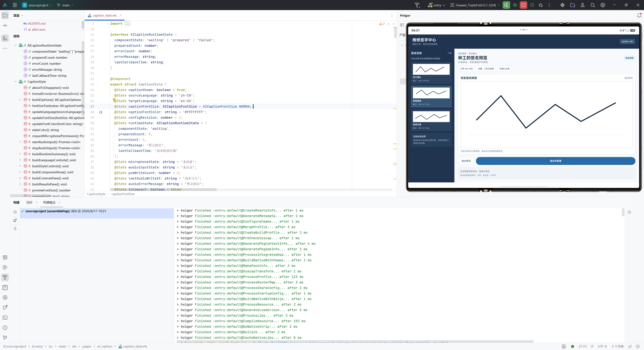Switch to the 同步 build tab
Image resolution: width=644 pixels, height=350 pixels.
point(30,202)
